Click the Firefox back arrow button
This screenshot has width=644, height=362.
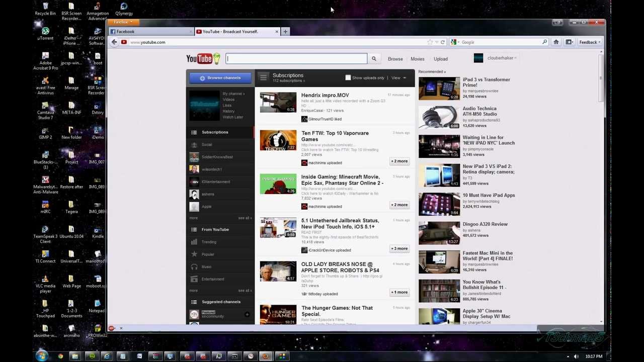(x=114, y=42)
